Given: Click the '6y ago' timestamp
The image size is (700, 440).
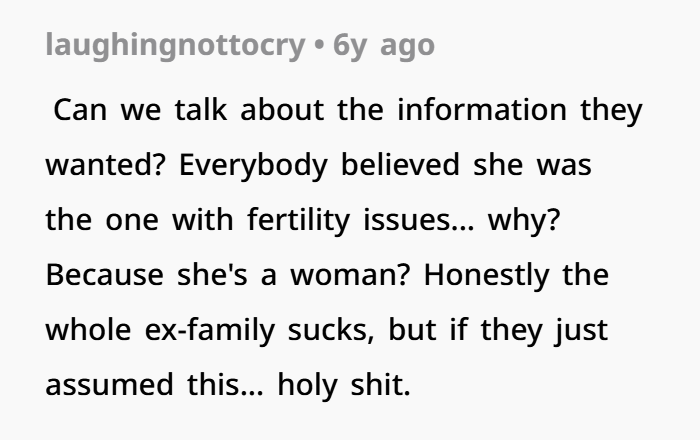Looking at the screenshot, I should point(384,47).
